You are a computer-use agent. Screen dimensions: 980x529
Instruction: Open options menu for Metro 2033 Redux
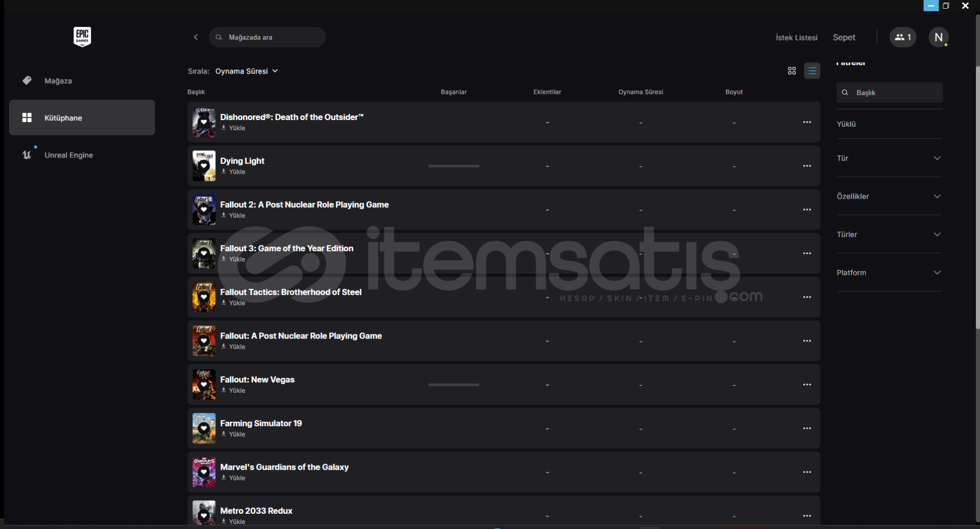click(807, 516)
